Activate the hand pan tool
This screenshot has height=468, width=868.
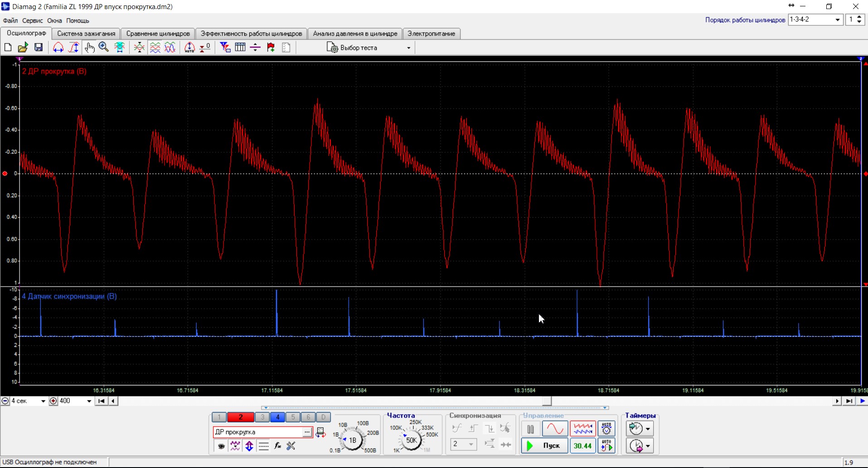tap(89, 47)
